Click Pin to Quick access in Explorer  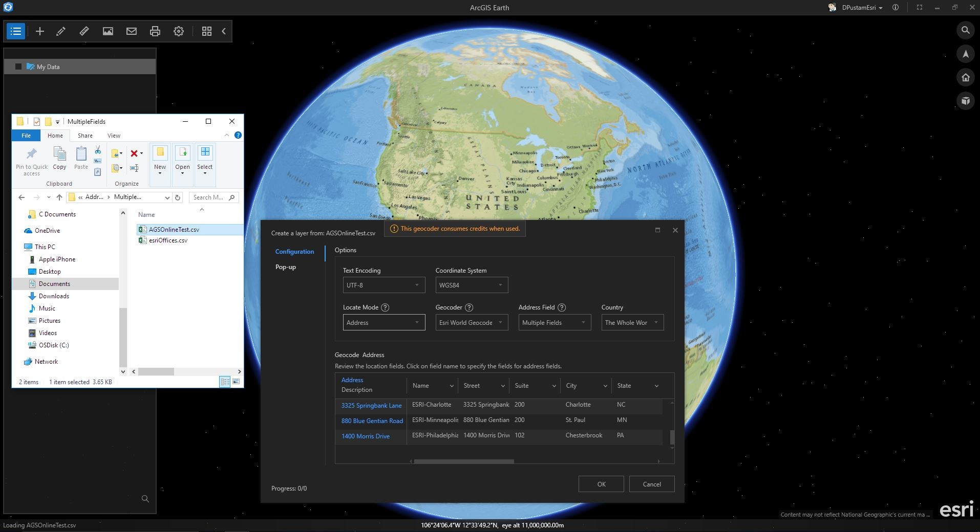click(x=32, y=162)
